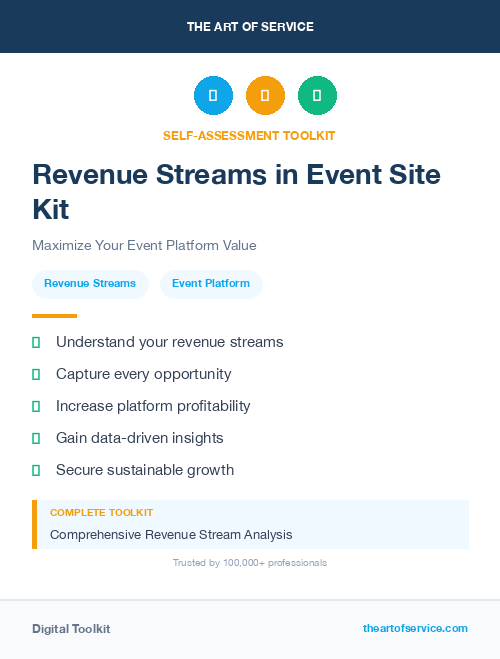Click the Self-Assessment Toolkit label
500x659 pixels.
pyautogui.click(x=249, y=136)
